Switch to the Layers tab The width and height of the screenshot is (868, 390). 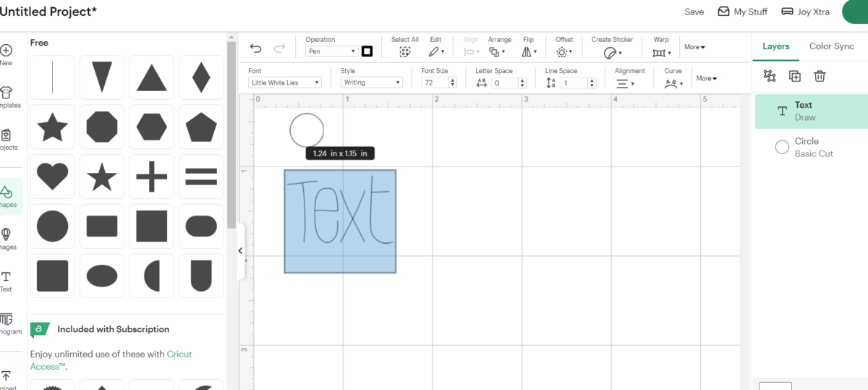775,46
